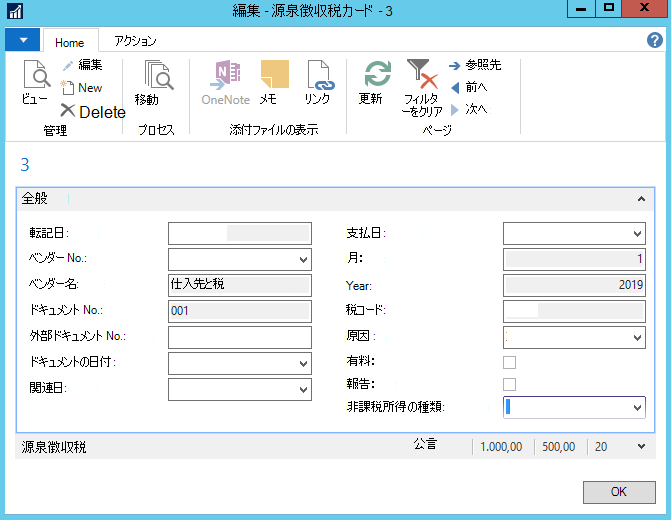Switch to the アクション ribbon tab
This screenshot has height=520, width=671.
point(135,41)
